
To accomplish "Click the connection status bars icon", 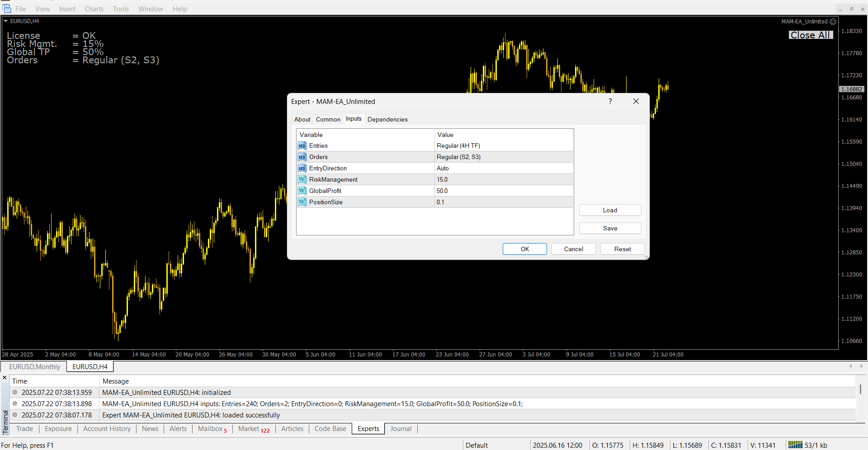I will (795, 445).
